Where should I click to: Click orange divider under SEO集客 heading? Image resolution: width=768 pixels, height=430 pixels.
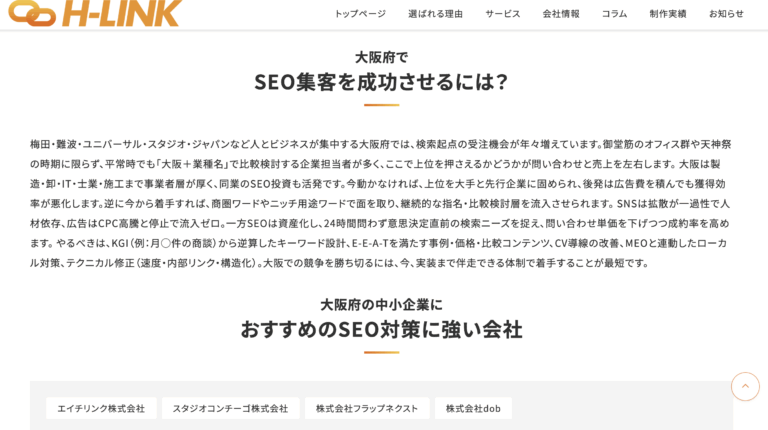point(381,105)
